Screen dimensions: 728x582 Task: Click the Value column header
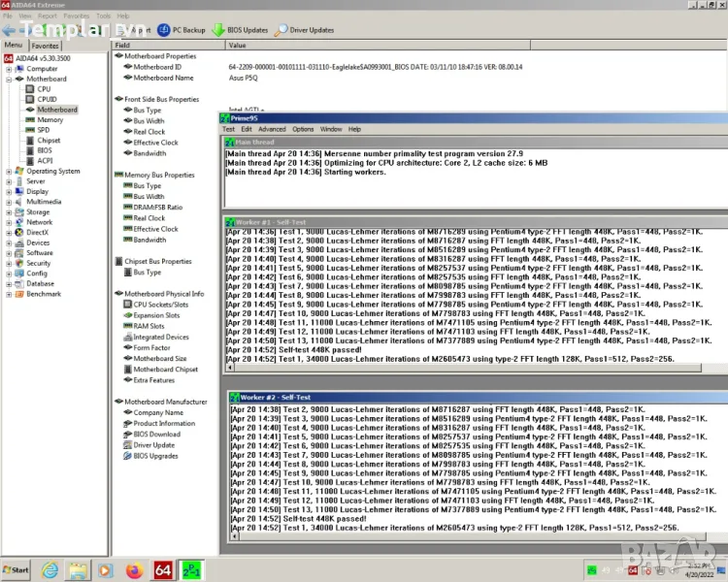coord(238,46)
